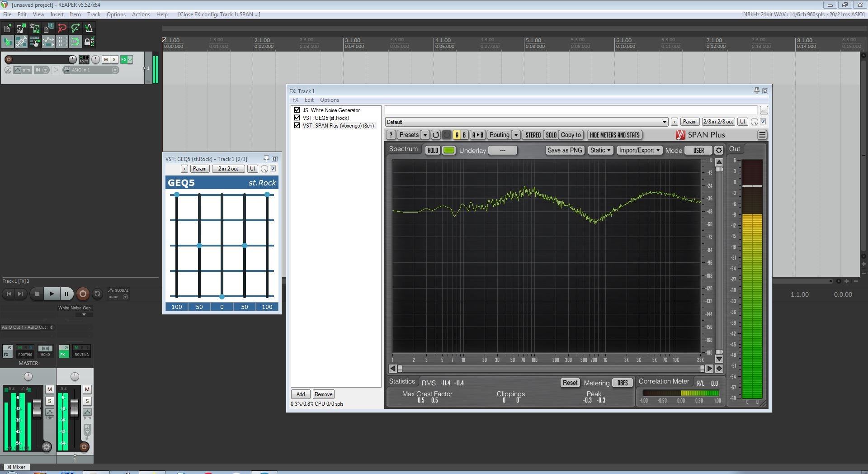
Task: Open SPAN Plus mode settings gear
Action: tap(718, 150)
